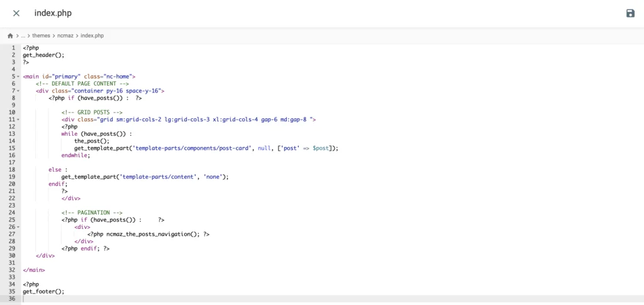
Task: Click the_post(); on line 14
Action: click(x=92, y=141)
